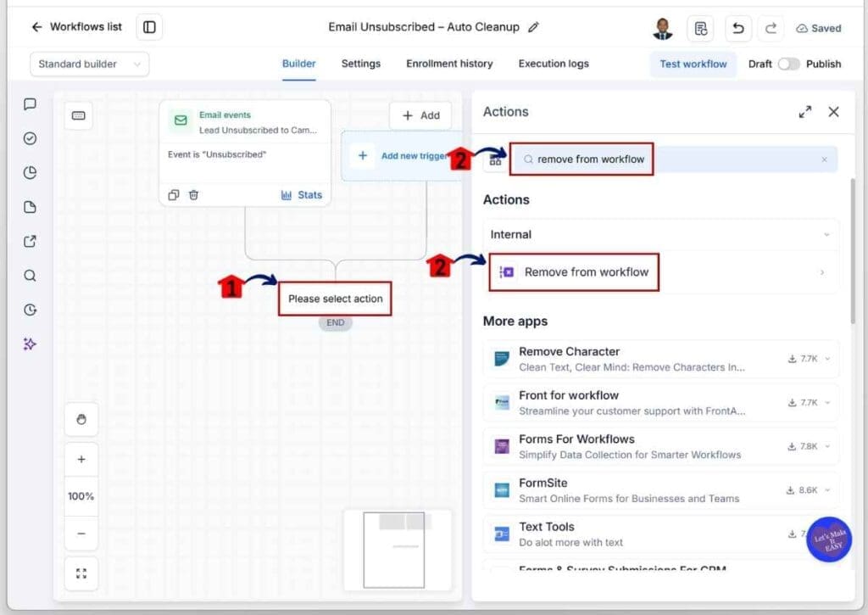Undo the last change
Image resolution: width=868 pixels, height=615 pixels.
pyautogui.click(x=738, y=28)
